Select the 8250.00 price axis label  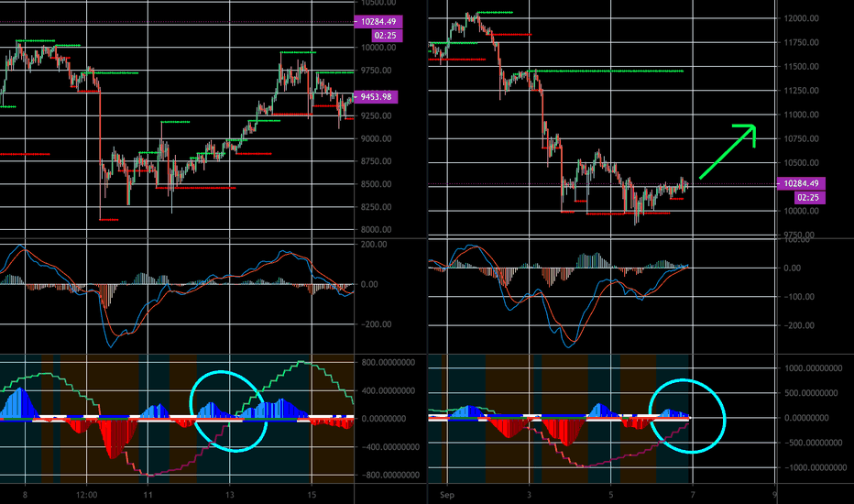376,207
